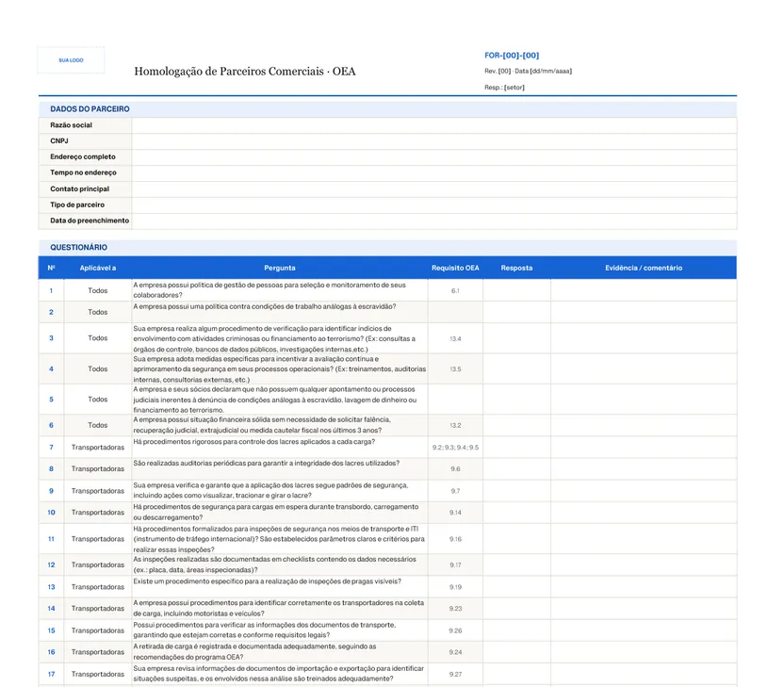Click the requisito value 9.27
784x687 pixels.
[x=455, y=674]
